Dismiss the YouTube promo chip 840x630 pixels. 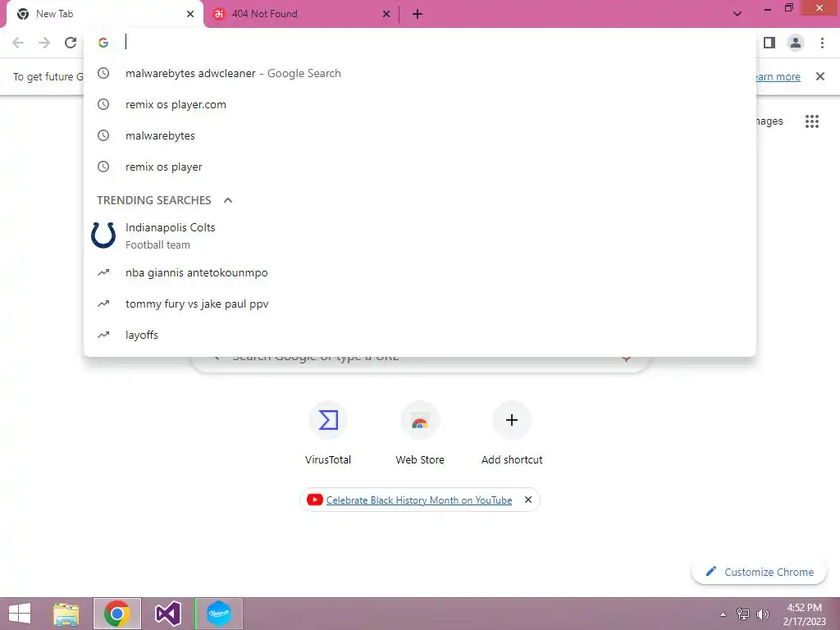[x=528, y=500]
